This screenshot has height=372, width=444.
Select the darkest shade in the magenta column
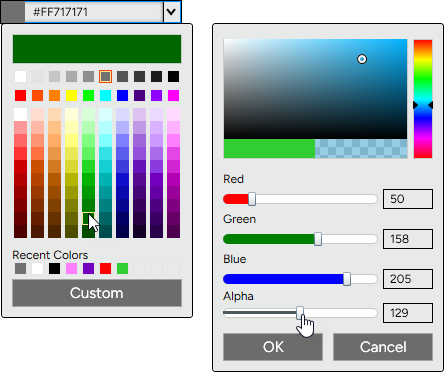[x=173, y=232]
